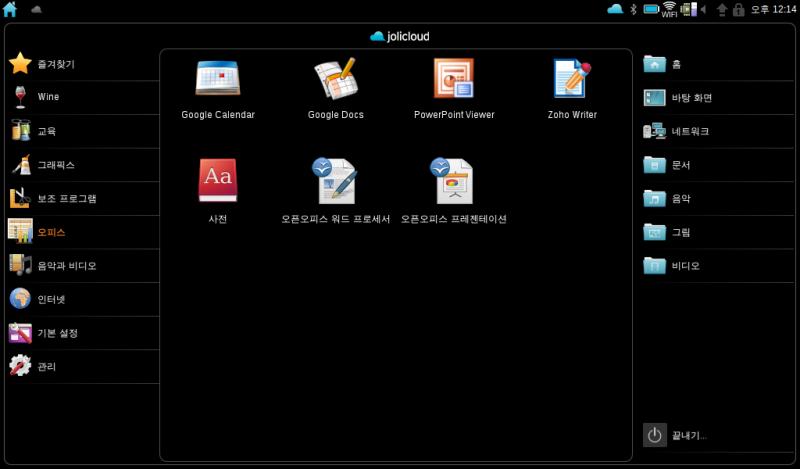The height and width of the screenshot is (469, 800).
Task: Launch the Google Docs app icon
Action: click(x=335, y=78)
